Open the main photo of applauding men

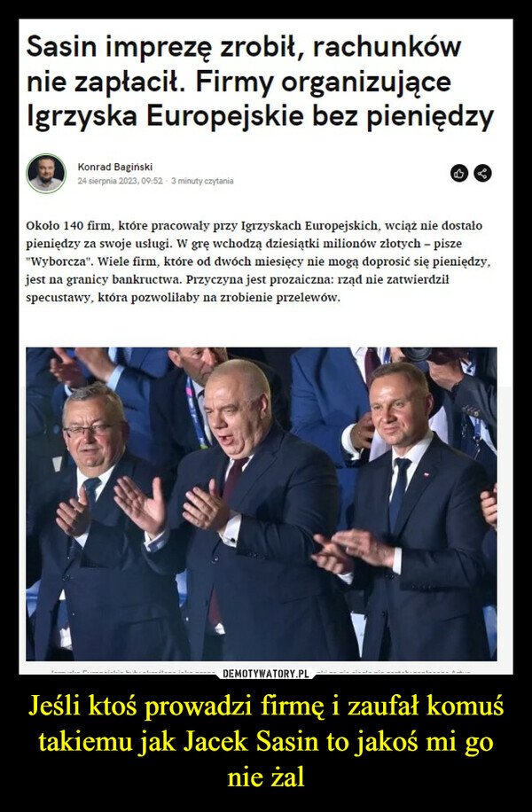(x=261, y=504)
